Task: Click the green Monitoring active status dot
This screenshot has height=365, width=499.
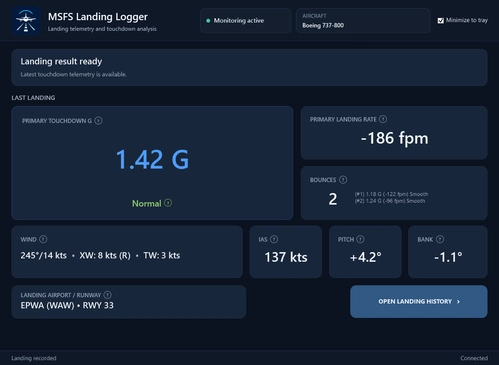Action: [x=208, y=21]
